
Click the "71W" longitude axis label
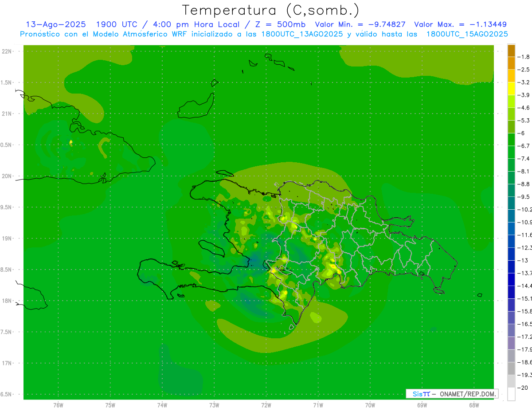318,405
